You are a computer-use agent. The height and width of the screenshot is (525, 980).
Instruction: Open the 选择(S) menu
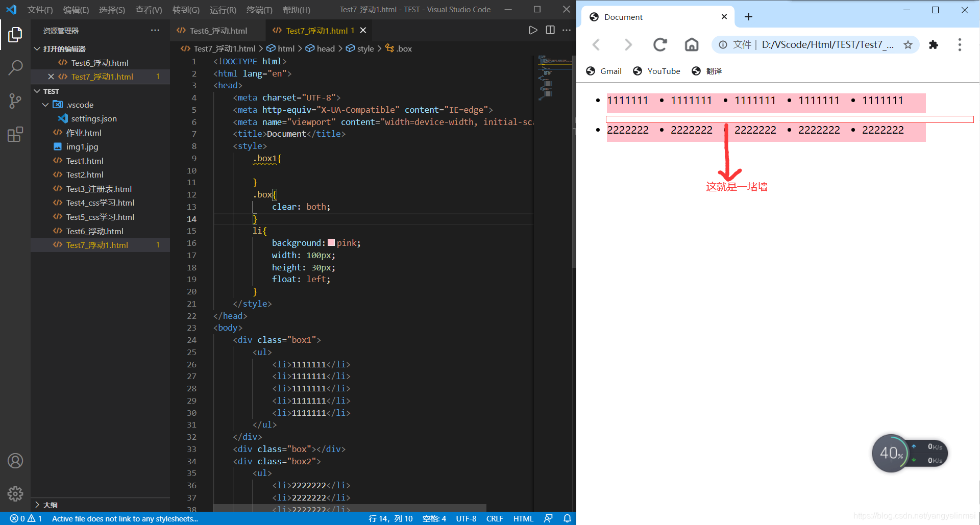coord(112,10)
